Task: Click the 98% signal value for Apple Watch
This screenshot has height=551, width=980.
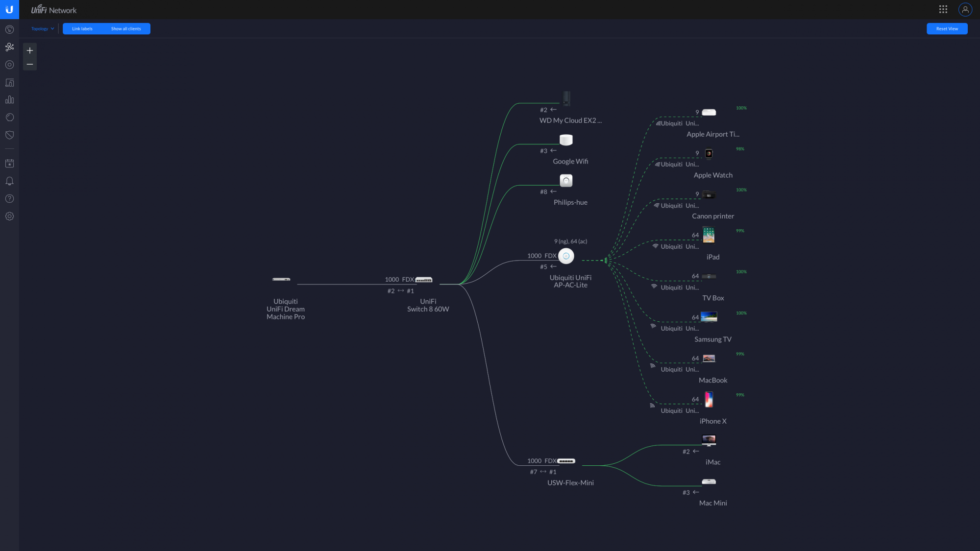Action: (740, 149)
